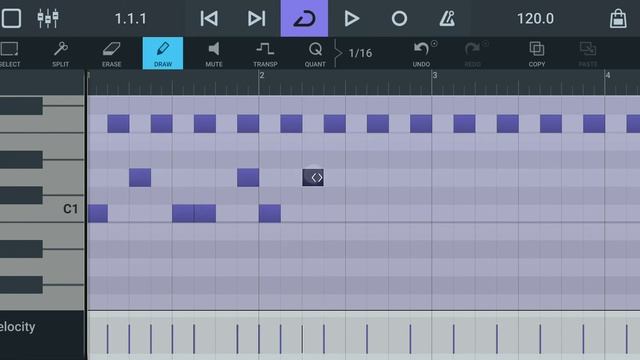This screenshot has width=640, height=360.
Task: Click the greyed Redo button
Action: pos(473,54)
